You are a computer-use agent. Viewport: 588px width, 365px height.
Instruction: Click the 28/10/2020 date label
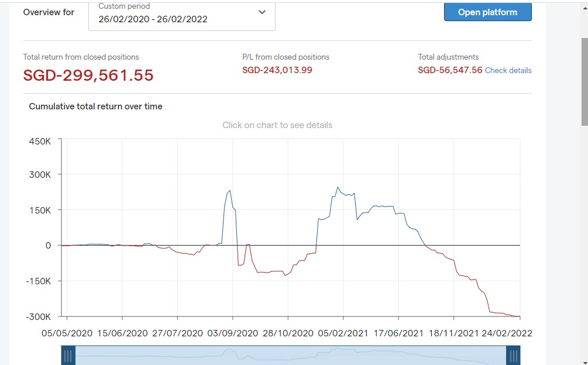tap(288, 333)
